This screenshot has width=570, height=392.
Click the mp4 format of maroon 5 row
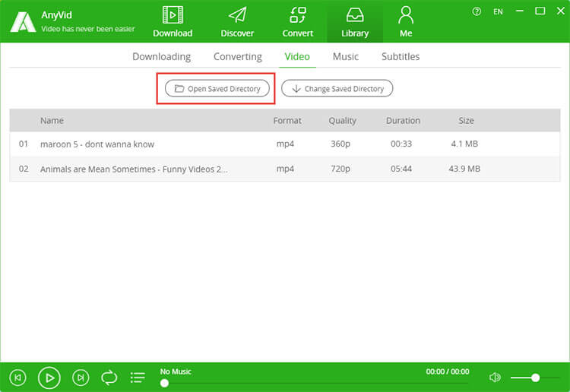coord(285,144)
